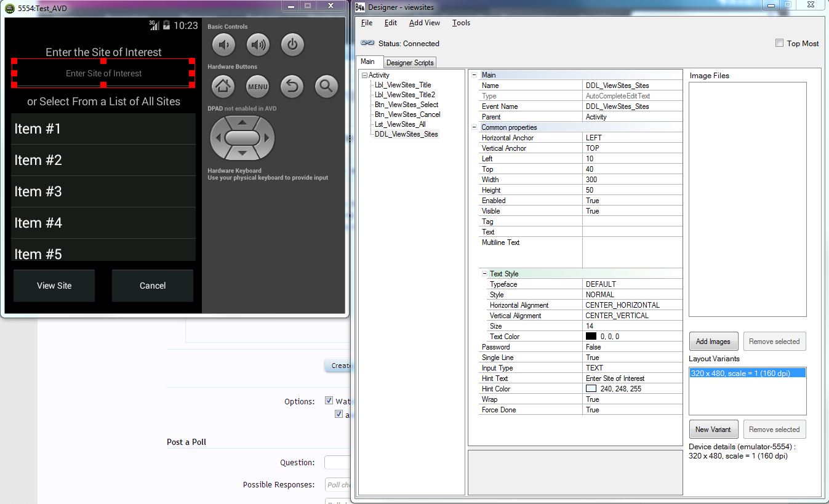The height and width of the screenshot is (504, 829).
Task: Click the emulator power button
Action: point(292,44)
